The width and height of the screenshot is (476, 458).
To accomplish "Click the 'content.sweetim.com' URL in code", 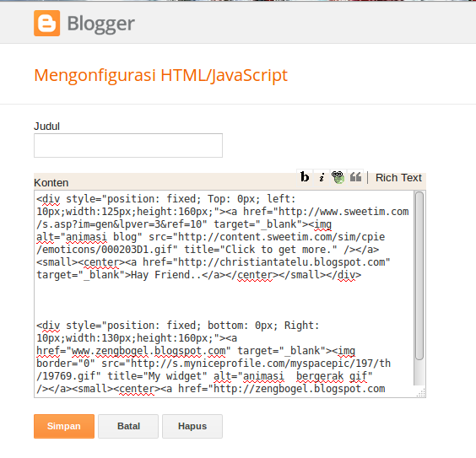I will coord(276,237).
